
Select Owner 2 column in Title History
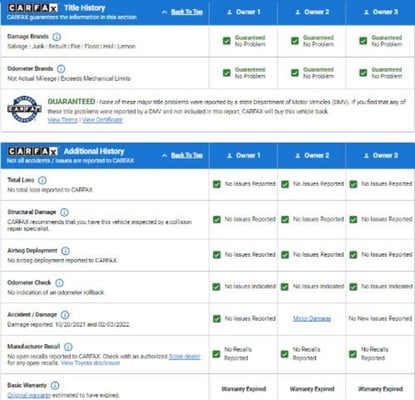click(312, 12)
